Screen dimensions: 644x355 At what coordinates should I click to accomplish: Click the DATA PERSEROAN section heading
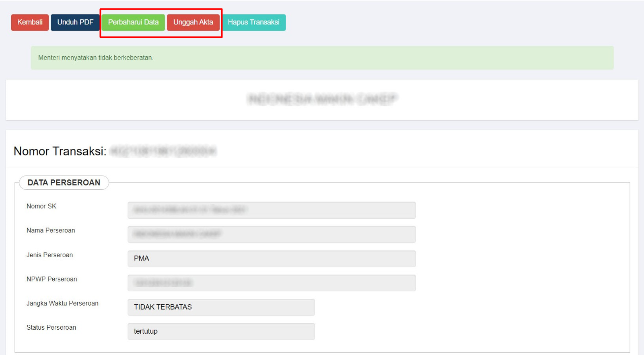point(64,183)
